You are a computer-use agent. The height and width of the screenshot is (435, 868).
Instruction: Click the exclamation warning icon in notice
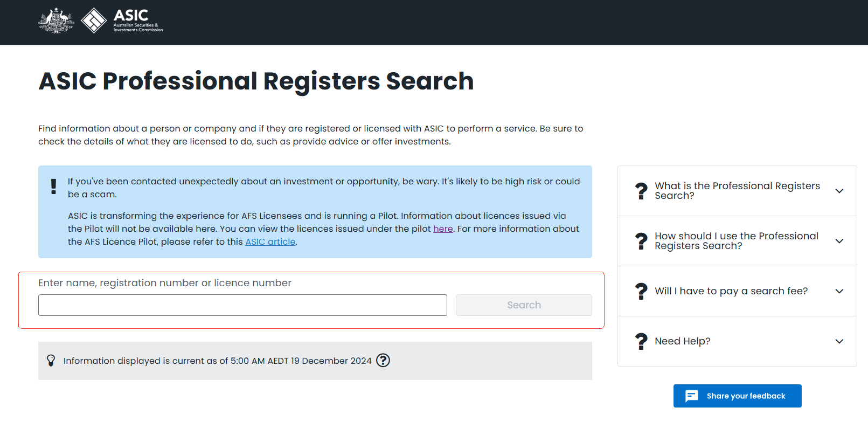click(53, 187)
